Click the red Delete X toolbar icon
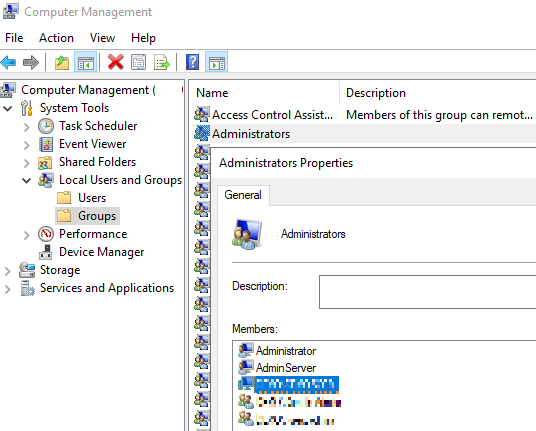 (116, 62)
